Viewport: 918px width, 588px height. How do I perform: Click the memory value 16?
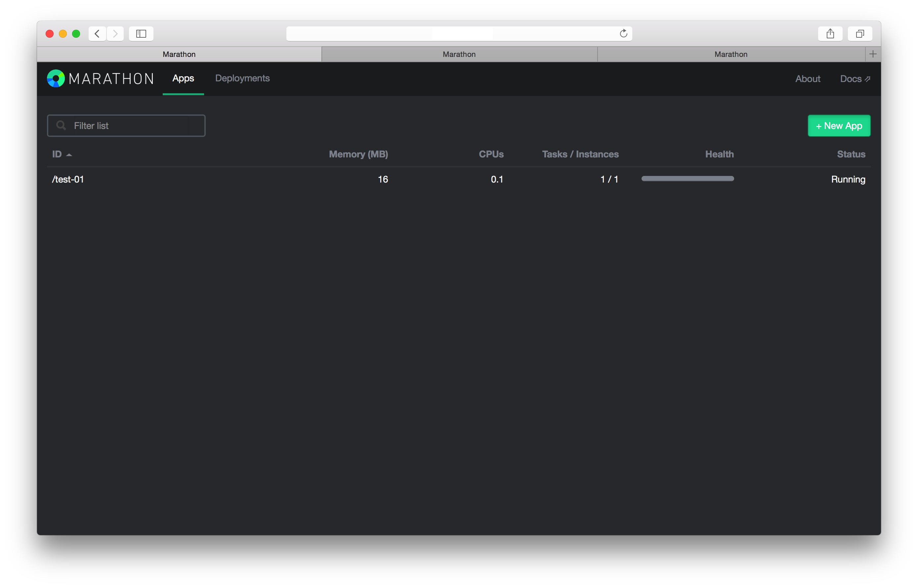383,179
